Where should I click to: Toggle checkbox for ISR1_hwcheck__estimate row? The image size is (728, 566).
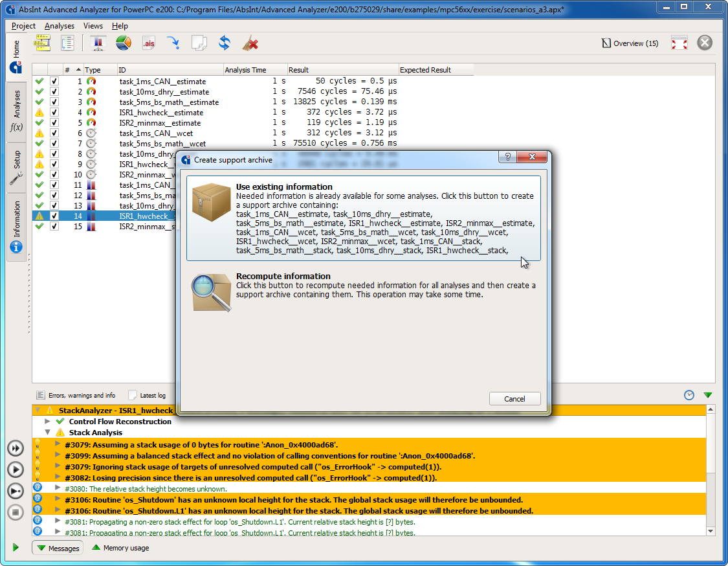coord(54,113)
